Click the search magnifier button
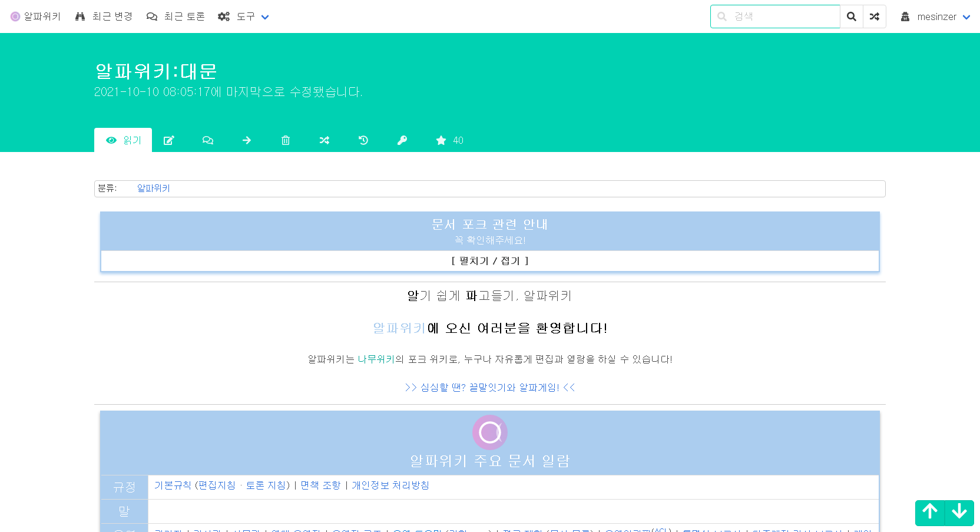This screenshot has height=532, width=980. tap(852, 16)
